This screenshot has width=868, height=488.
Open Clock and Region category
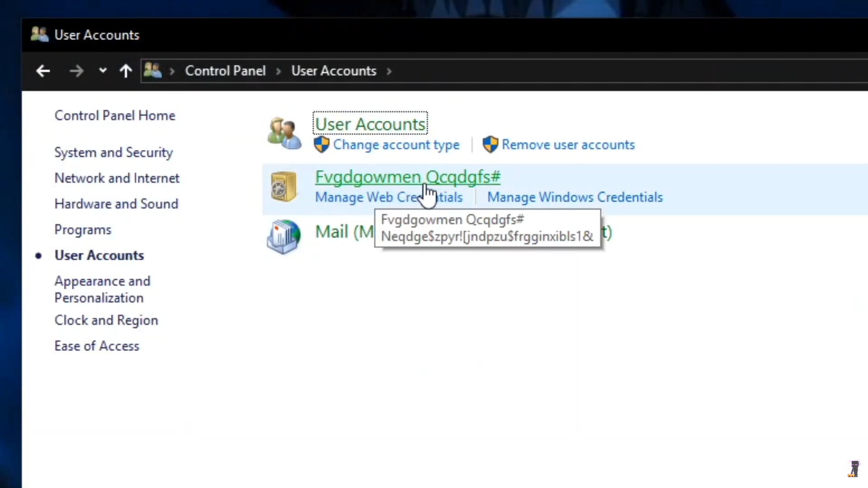(106, 320)
